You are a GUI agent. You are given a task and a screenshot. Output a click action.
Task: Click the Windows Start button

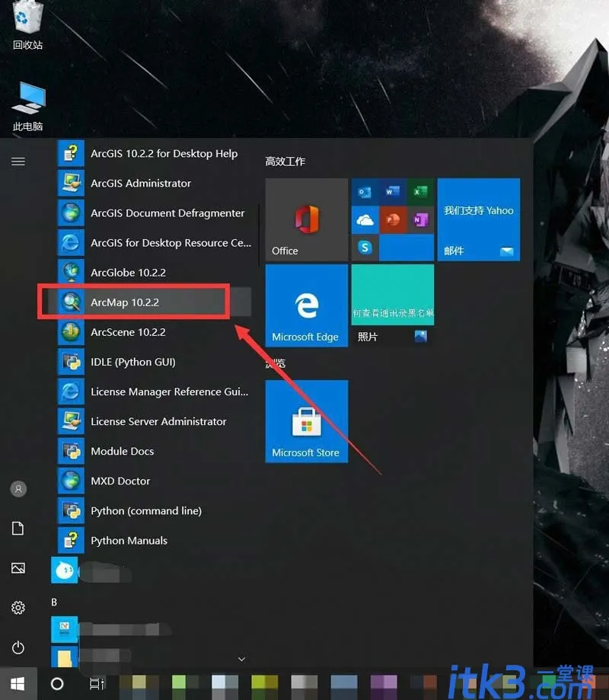18,684
